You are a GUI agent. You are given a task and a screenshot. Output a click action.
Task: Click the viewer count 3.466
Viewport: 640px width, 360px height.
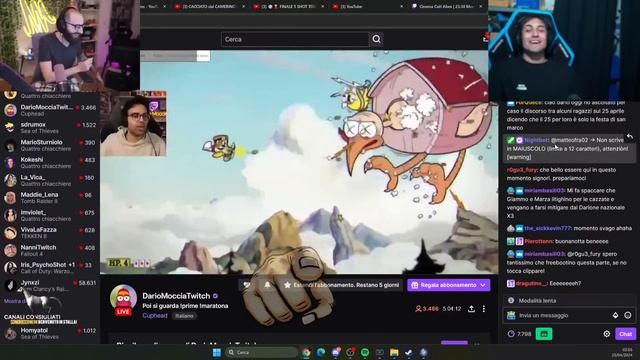click(x=427, y=309)
